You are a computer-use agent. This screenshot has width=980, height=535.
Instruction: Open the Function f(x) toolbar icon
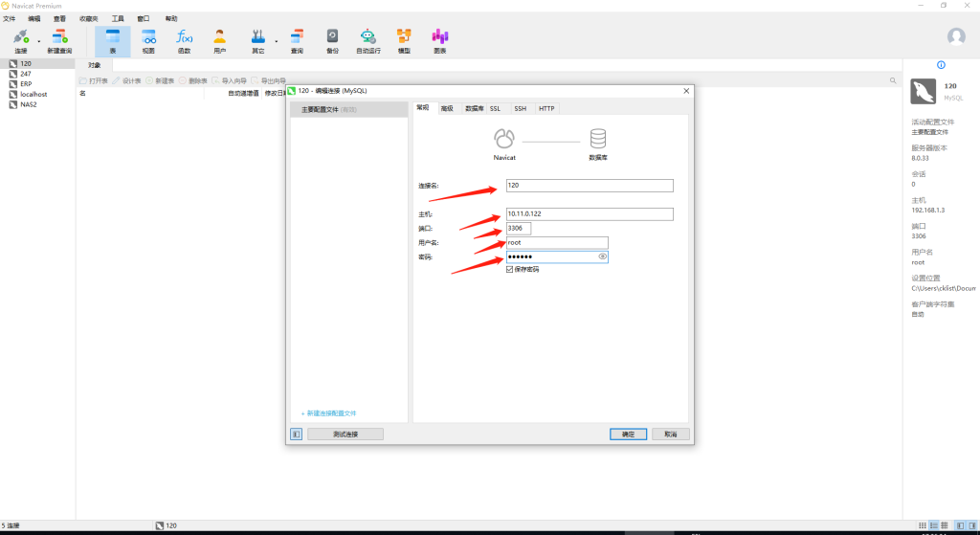coord(184,37)
